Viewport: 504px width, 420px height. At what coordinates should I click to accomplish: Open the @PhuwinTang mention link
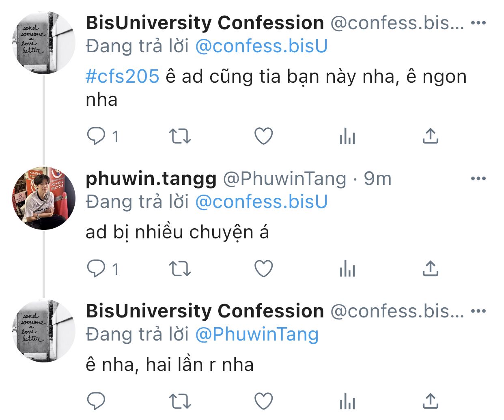(x=257, y=334)
